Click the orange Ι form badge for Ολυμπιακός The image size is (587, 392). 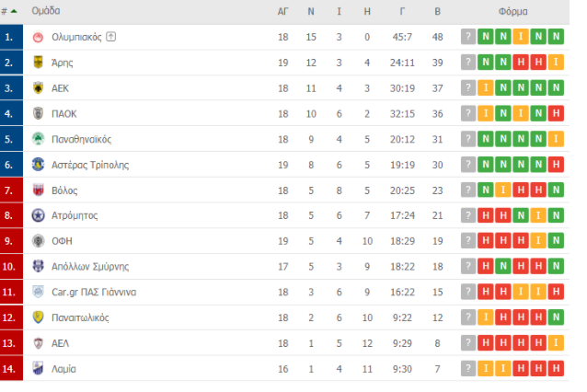(x=521, y=37)
